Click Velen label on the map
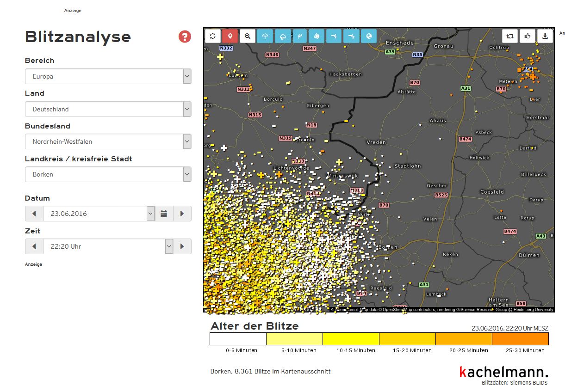 (430, 219)
